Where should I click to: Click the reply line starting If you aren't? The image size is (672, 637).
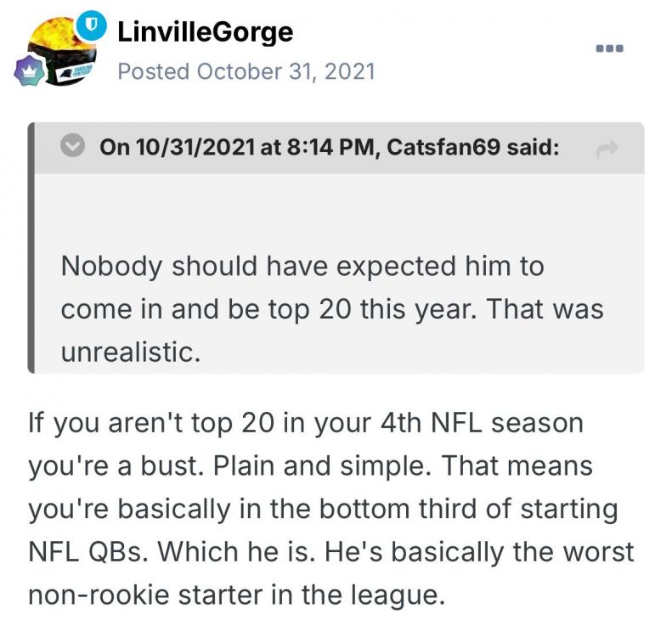click(x=306, y=422)
